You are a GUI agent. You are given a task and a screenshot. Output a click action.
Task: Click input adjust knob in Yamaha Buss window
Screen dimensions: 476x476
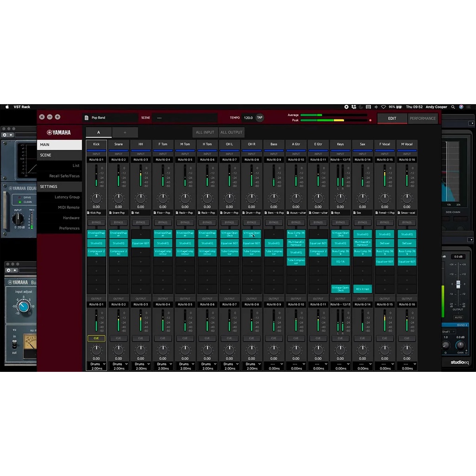tap(24, 306)
